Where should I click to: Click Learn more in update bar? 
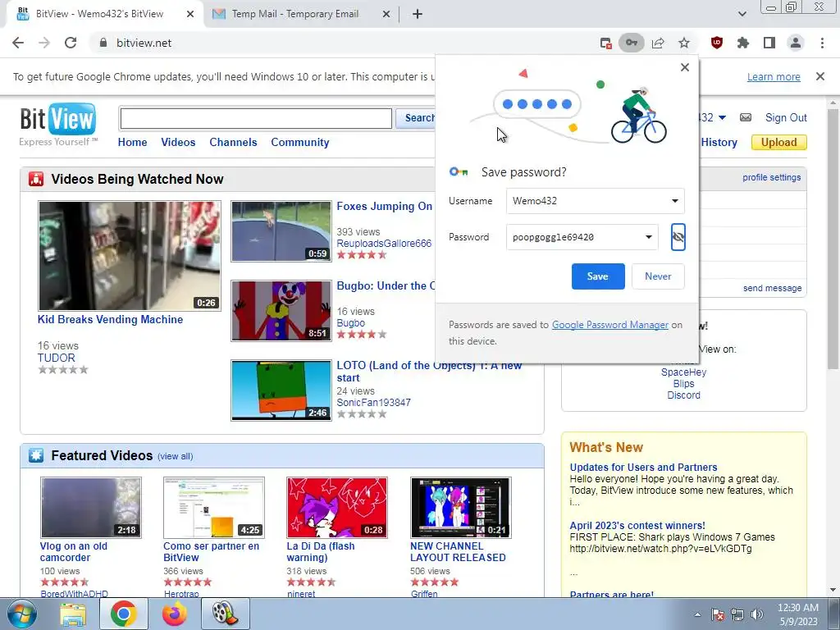pos(774,76)
